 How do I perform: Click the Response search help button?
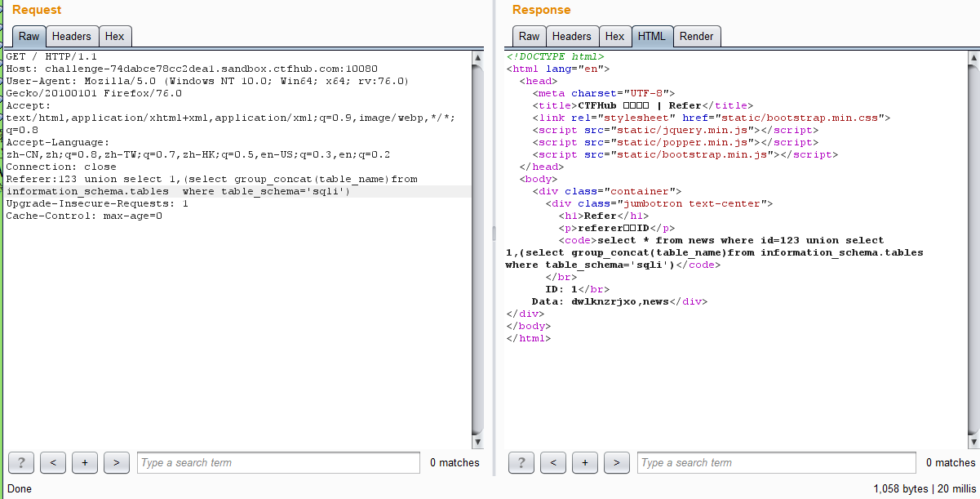521,462
